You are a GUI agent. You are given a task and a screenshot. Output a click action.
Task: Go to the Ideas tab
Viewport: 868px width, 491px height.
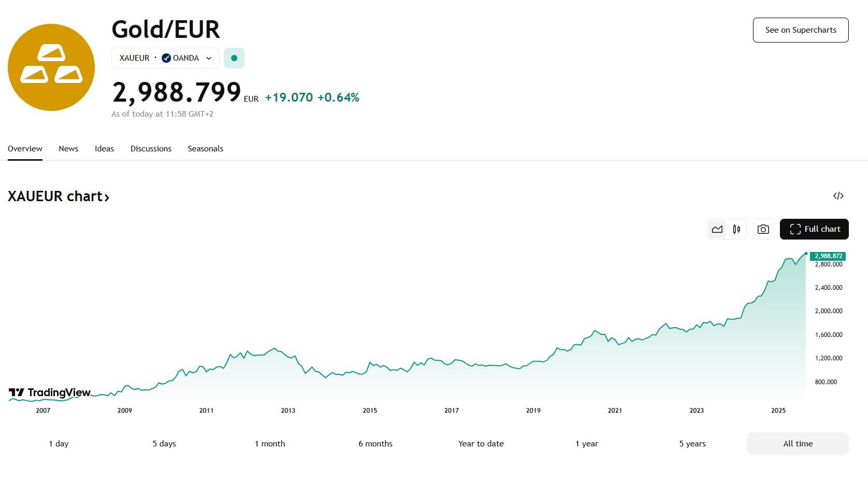[x=104, y=149]
